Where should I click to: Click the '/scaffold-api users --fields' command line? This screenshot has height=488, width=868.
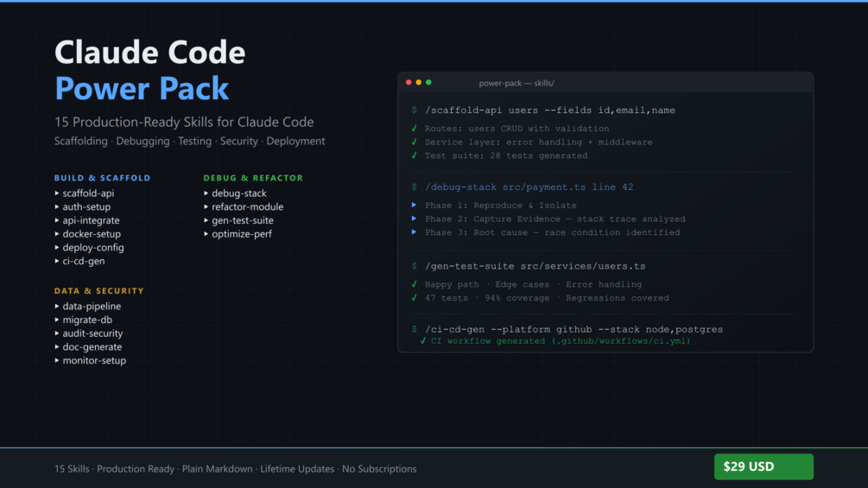(x=549, y=110)
